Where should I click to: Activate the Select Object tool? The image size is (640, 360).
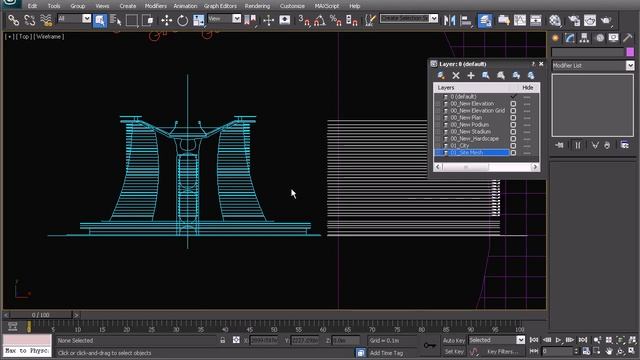pos(100,20)
